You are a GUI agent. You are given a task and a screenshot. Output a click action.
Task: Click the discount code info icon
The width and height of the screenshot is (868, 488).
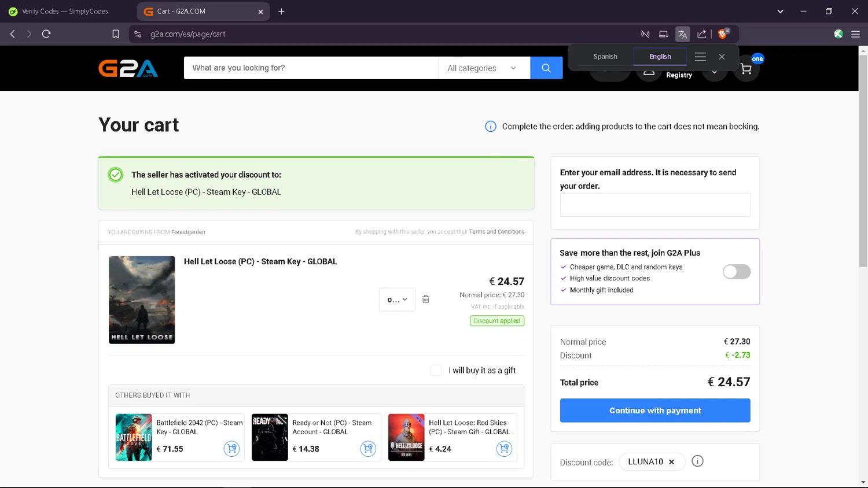(697, 461)
